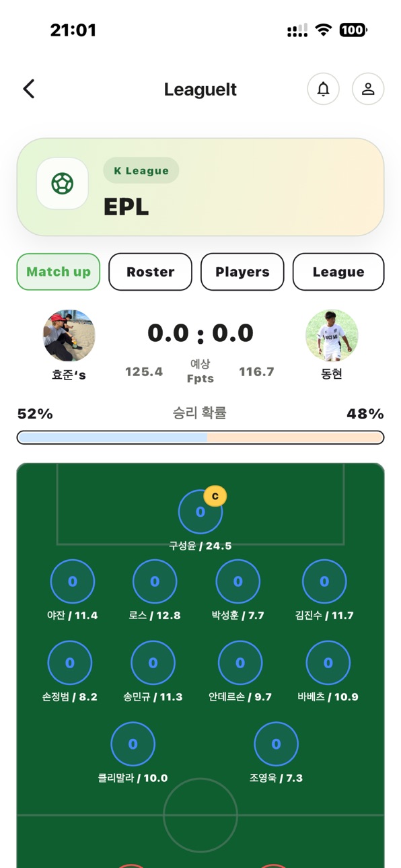The image size is (401, 868).
Task: Switch to the Roster tab
Action: coord(151,272)
